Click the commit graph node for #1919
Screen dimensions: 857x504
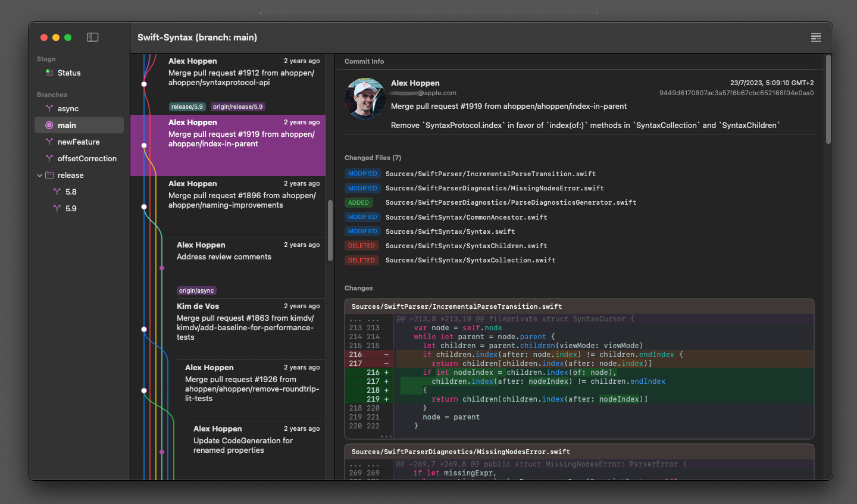[144, 145]
